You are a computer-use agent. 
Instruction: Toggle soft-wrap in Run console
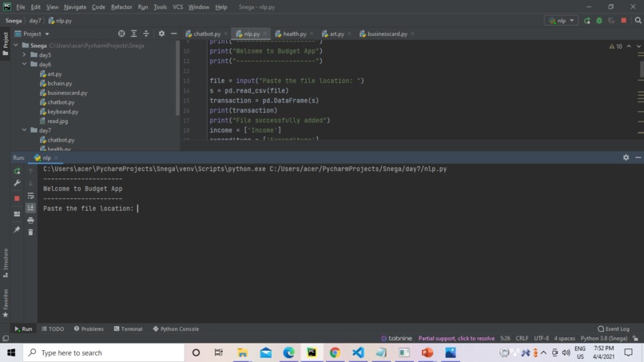click(30, 196)
